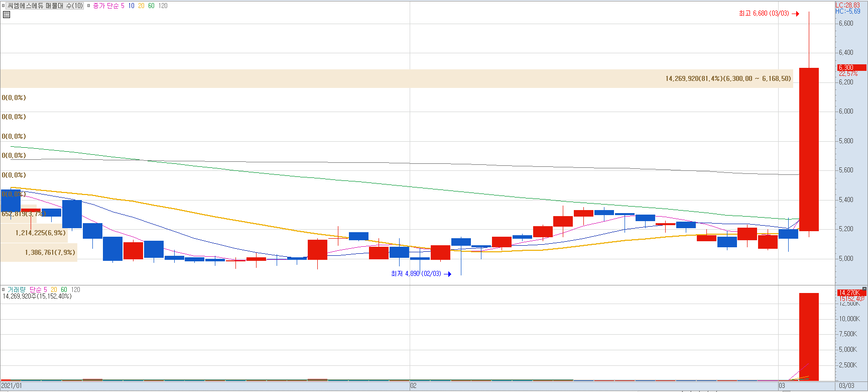Click the 종가 단순 moving average label
Viewport: 868px width, 392px height.
click(x=106, y=6)
